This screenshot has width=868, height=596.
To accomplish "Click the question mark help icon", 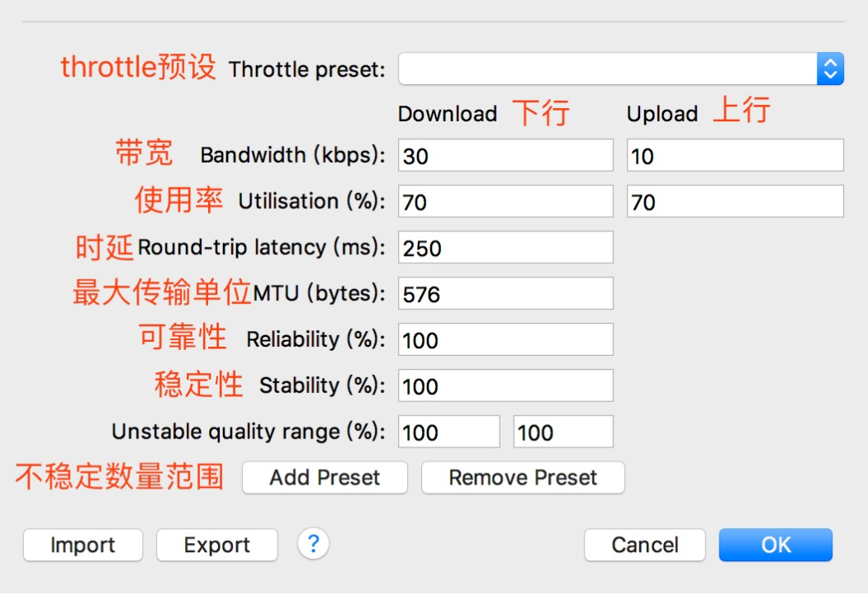I will [x=313, y=545].
